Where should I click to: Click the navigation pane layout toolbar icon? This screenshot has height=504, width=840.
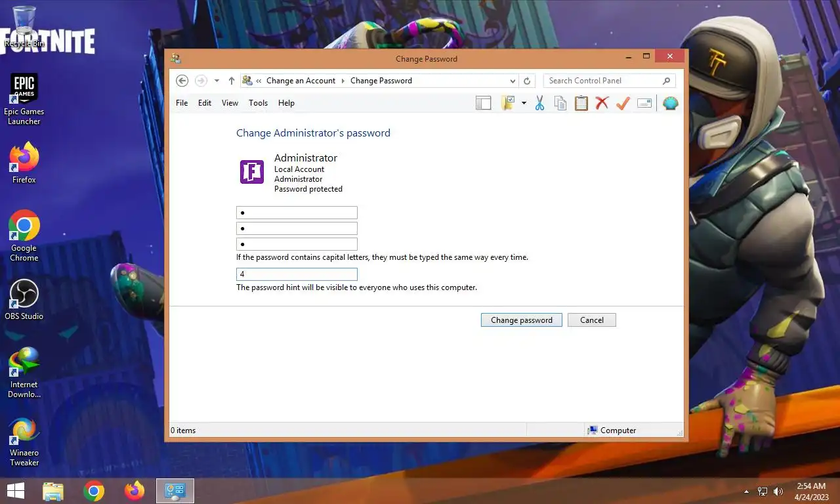click(484, 103)
